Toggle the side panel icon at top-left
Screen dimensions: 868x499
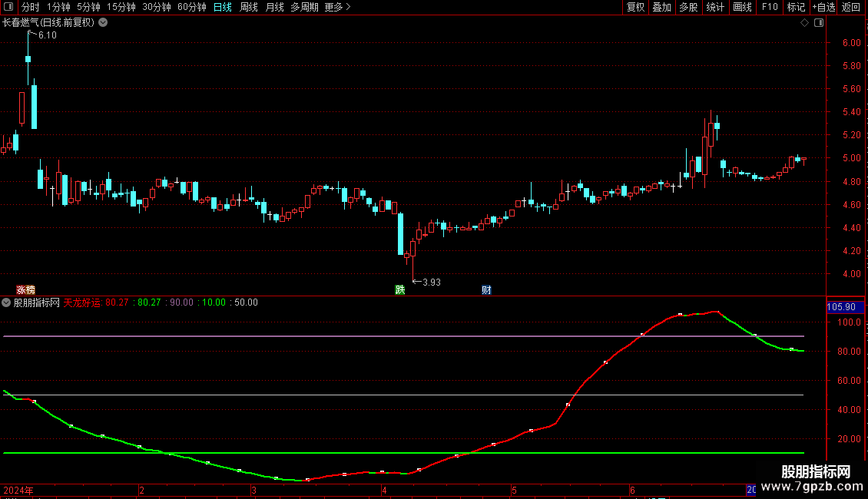click(x=8, y=7)
